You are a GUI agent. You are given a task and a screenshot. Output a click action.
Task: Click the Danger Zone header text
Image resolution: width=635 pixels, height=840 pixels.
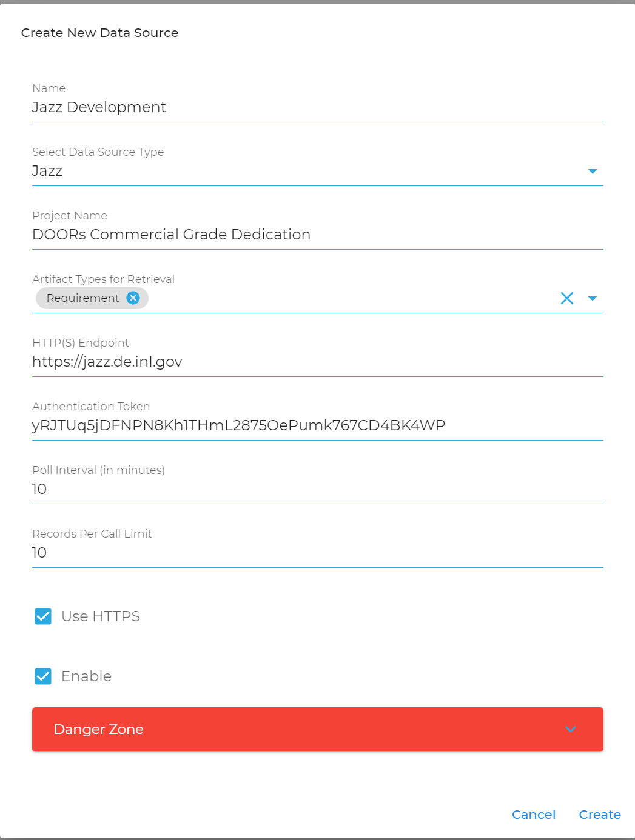(x=99, y=729)
